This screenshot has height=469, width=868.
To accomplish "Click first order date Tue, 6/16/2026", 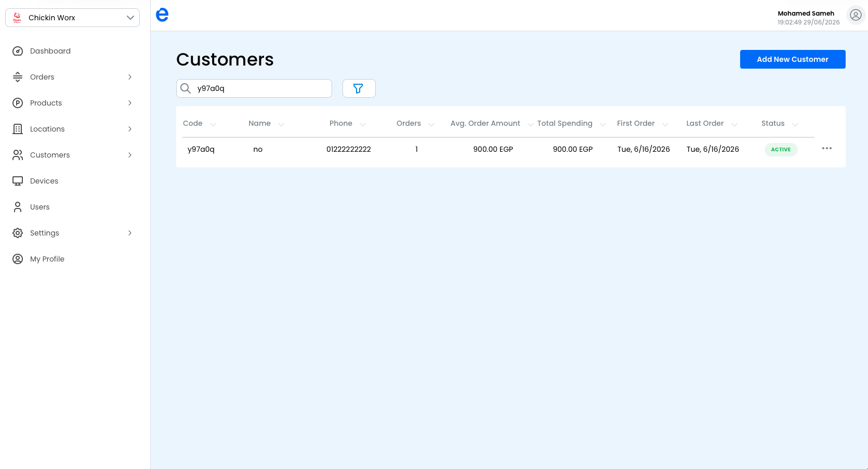I will [643, 149].
